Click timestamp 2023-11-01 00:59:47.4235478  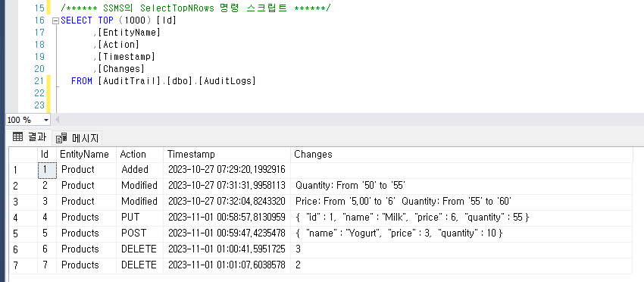pyautogui.click(x=227, y=233)
